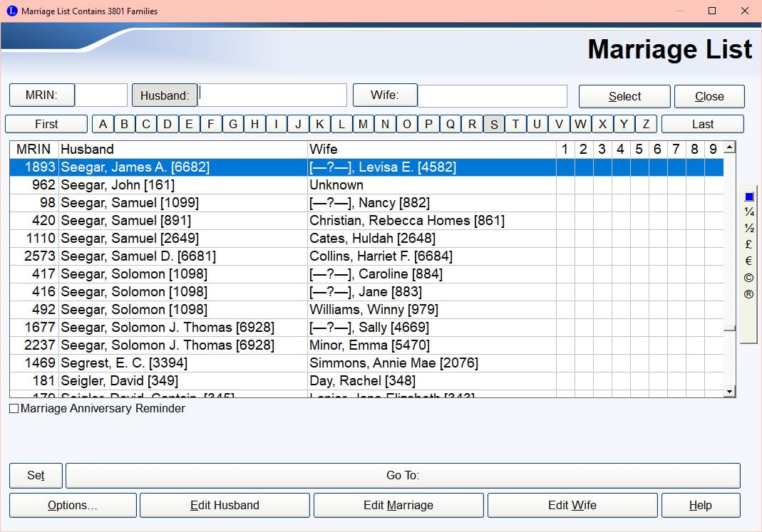This screenshot has width=762, height=532.
Task: Click the Legacy app icon in title bar
Action: pyautogui.click(x=11, y=11)
